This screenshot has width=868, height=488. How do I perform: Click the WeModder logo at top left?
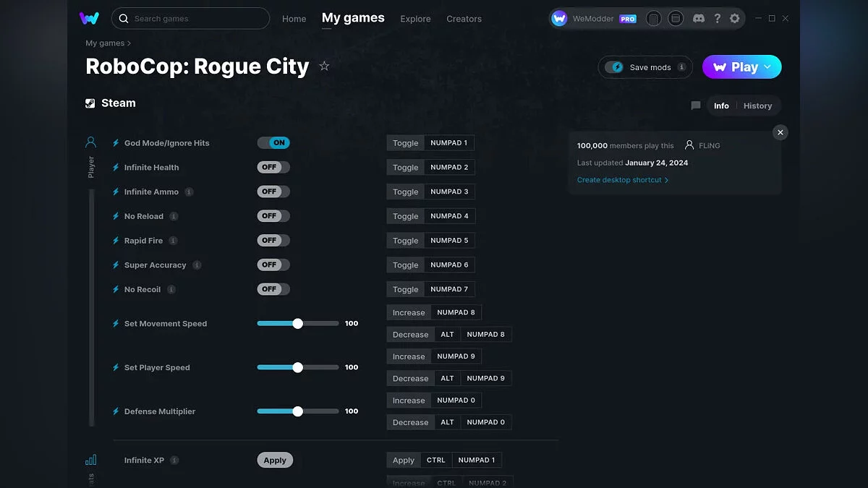pos(89,18)
